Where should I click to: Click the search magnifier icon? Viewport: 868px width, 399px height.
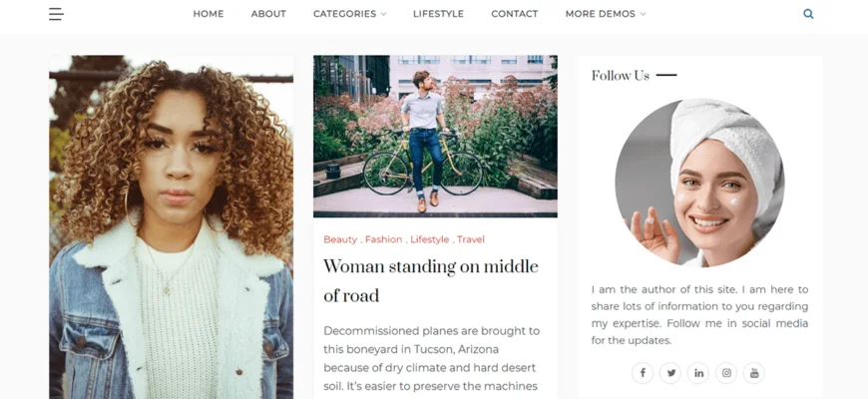[808, 14]
